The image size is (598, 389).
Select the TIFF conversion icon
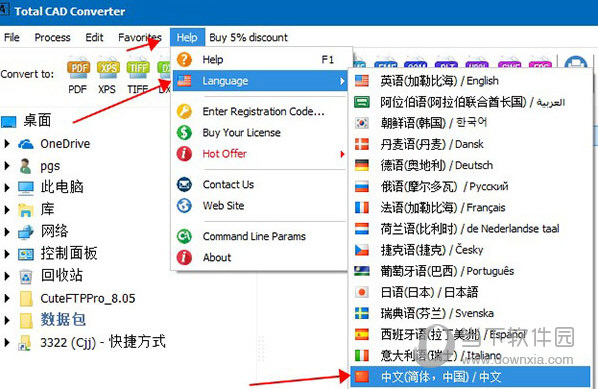(138, 68)
